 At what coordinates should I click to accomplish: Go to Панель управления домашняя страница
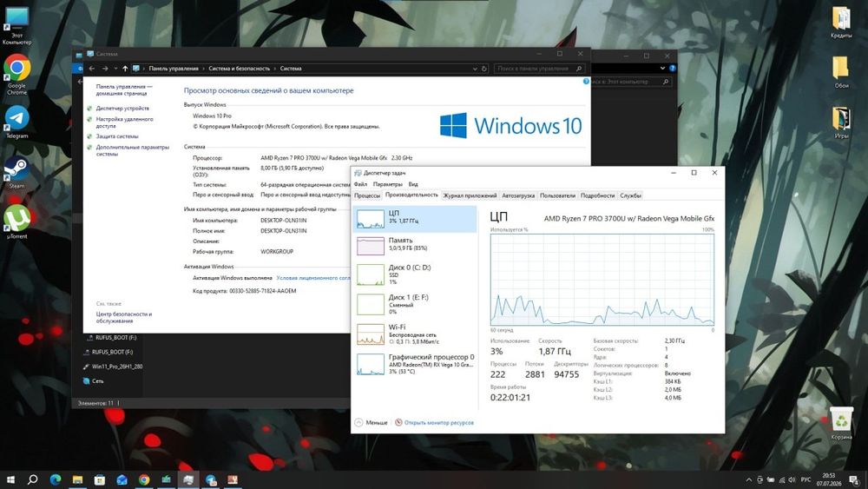click(x=124, y=89)
